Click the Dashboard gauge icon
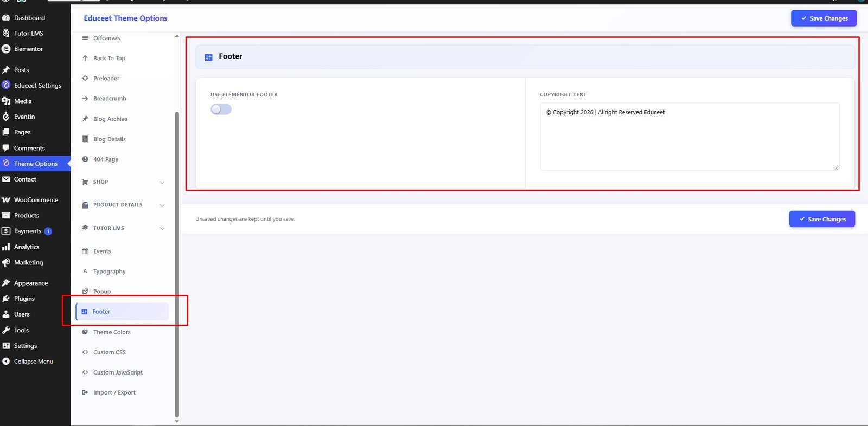 [6, 18]
